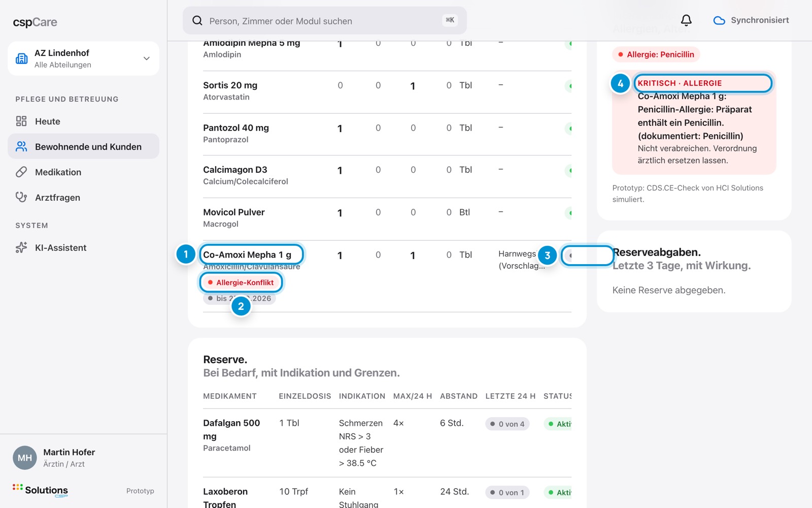Click the '0 von 1' badge for Laxoberon
Viewport: 812px width, 508px height.
coord(507,493)
